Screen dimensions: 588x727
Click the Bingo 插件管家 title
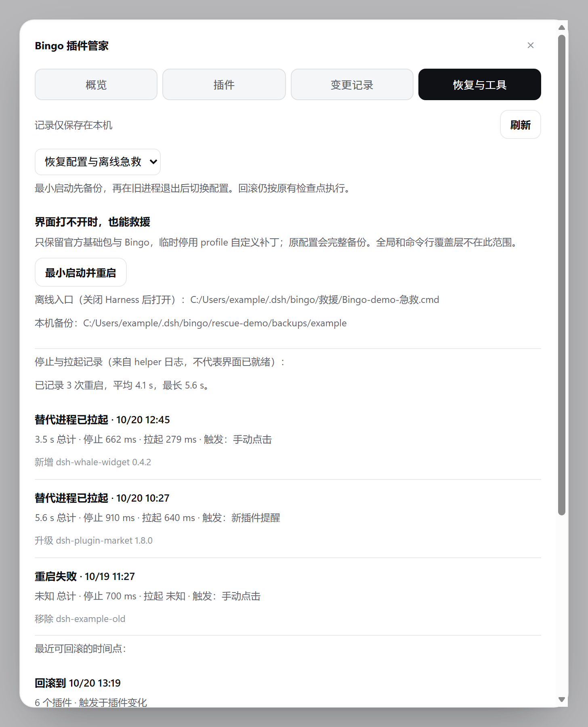pyautogui.click(x=72, y=46)
